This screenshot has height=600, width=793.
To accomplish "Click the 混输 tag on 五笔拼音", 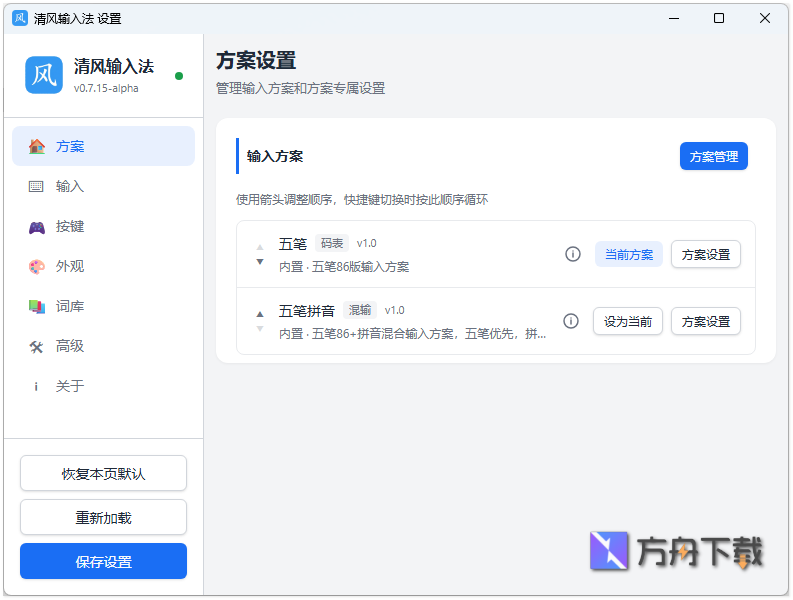I will click(360, 310).
